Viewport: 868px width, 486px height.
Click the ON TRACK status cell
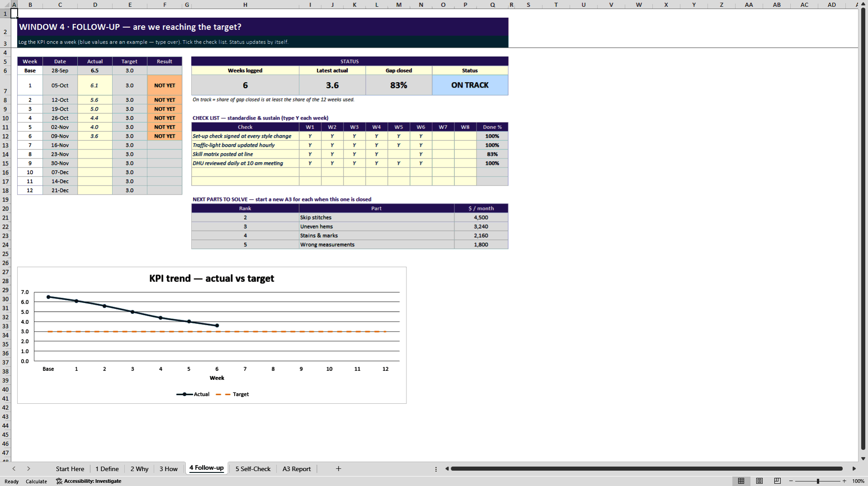(470, 85)
